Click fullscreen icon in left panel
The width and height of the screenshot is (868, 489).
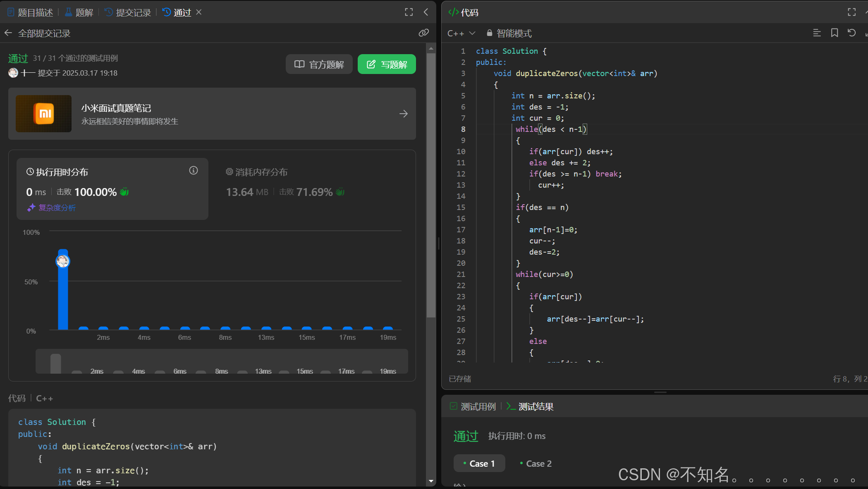(409, 12)
